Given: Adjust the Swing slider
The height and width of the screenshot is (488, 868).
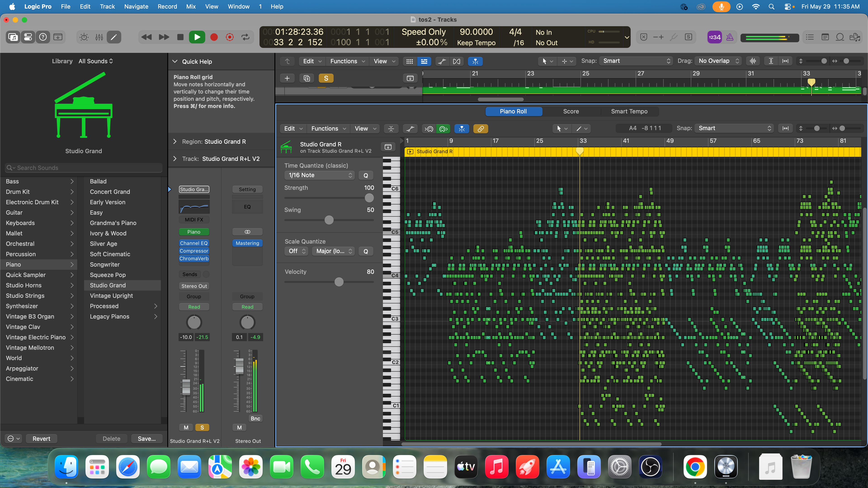Looking at the screenshot, I should [329, 220].
